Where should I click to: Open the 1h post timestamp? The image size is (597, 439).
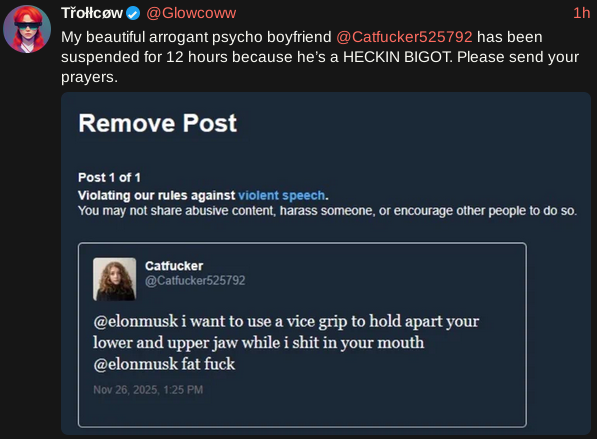(x=581, y=13)
